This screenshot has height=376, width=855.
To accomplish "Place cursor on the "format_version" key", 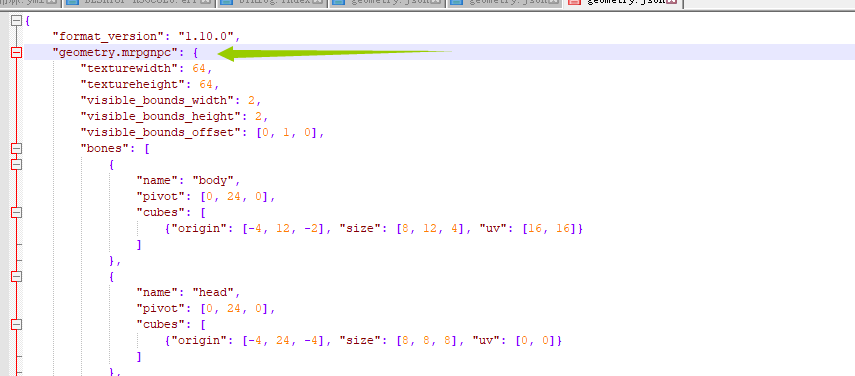I will coord(108,37).
